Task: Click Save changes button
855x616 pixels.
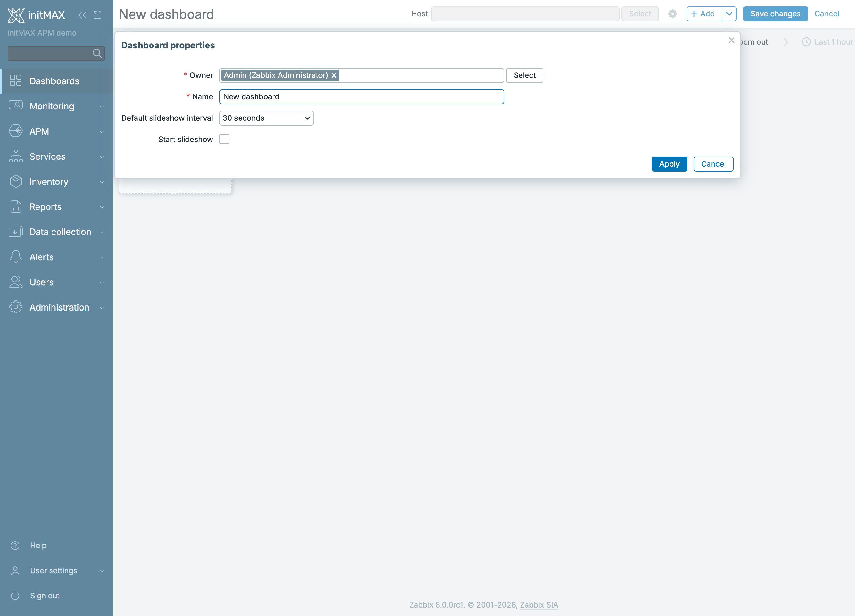Action: (775, 14)
